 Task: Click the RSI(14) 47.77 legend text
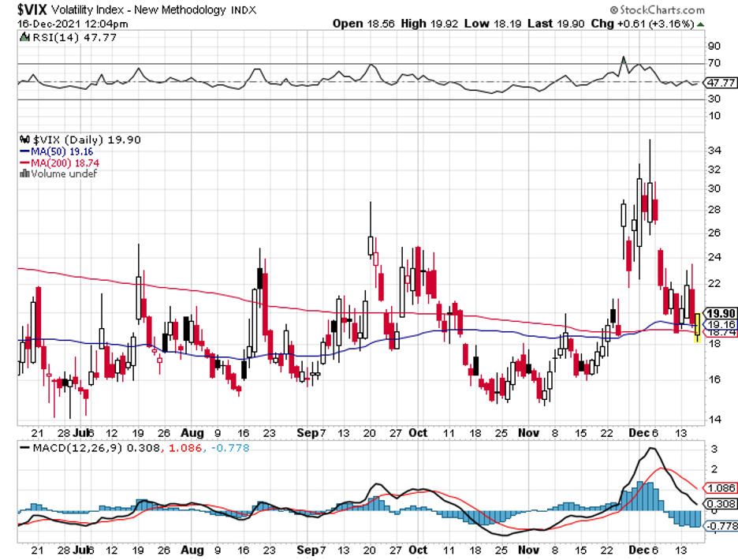pos(74,37)
